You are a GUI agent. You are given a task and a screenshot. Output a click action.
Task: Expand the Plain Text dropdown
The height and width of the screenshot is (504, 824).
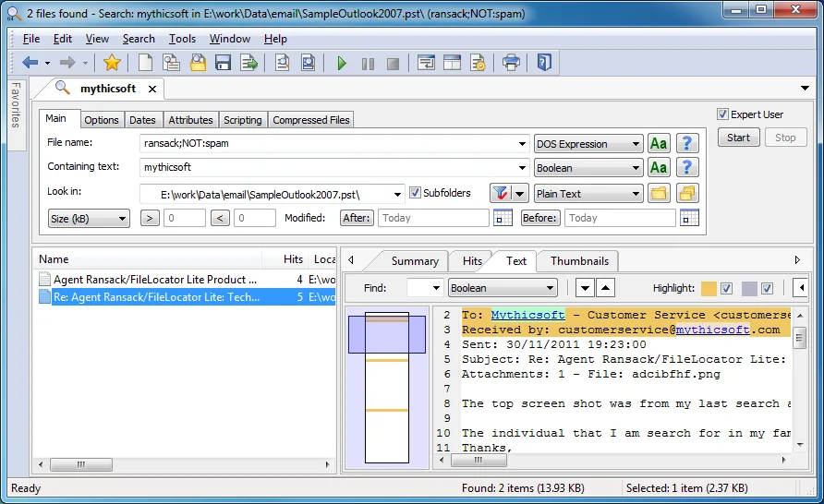point(588,194)
